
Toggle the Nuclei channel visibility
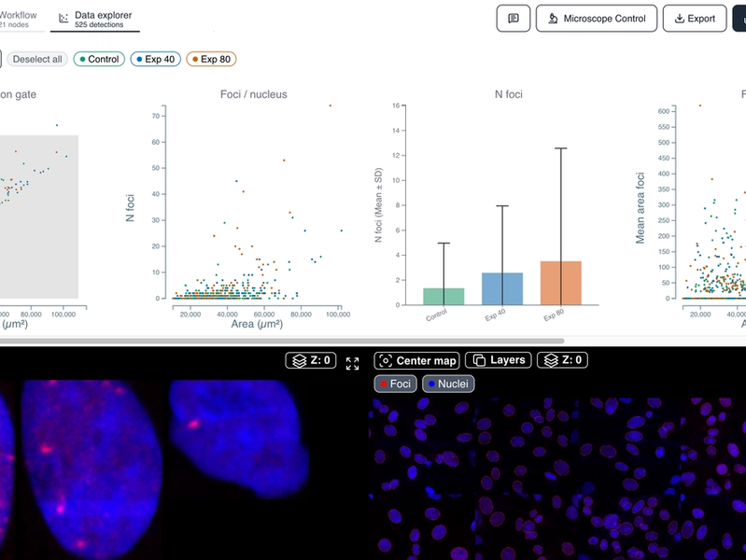pos(448,384)
